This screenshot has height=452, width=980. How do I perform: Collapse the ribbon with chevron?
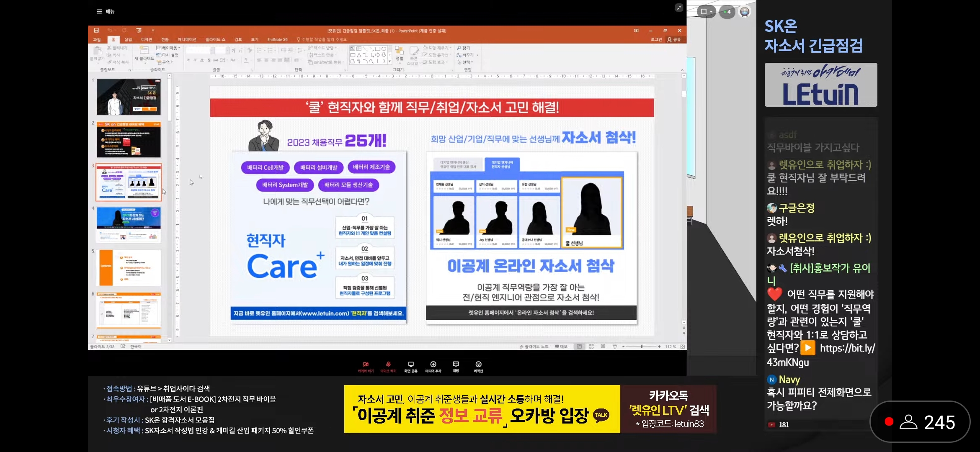click(x=682, y=70)
